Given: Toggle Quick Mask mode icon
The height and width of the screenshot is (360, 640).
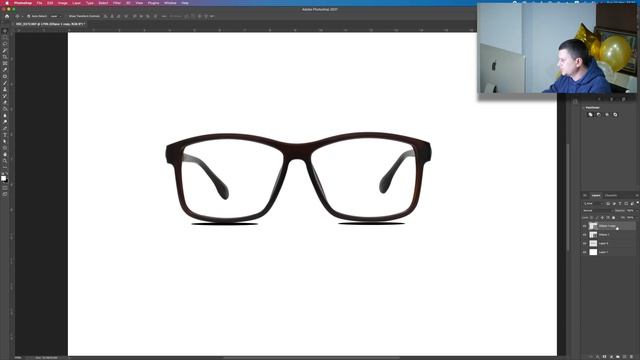Looking at the screenshot, I should [x=5, y=188].
